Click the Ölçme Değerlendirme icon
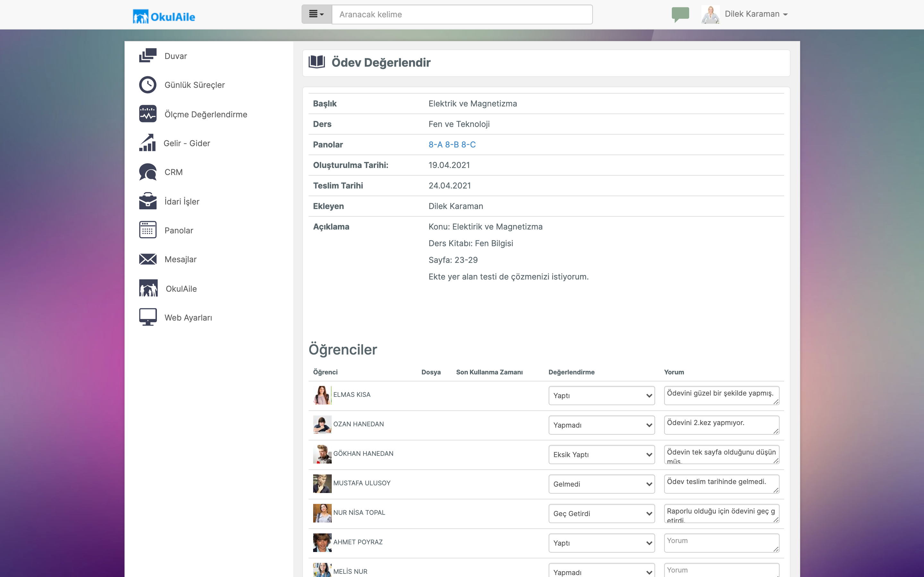 pyautogui.click(x=147, y=114)
